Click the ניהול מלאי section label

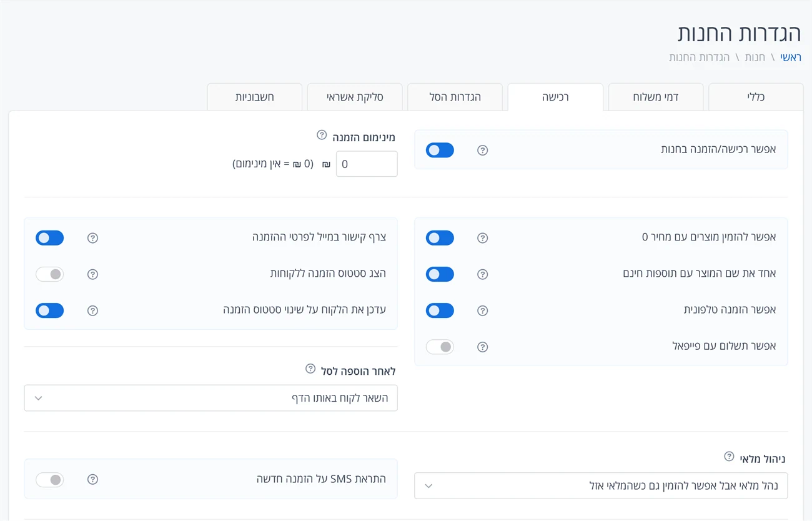click(x=762, y=459)
